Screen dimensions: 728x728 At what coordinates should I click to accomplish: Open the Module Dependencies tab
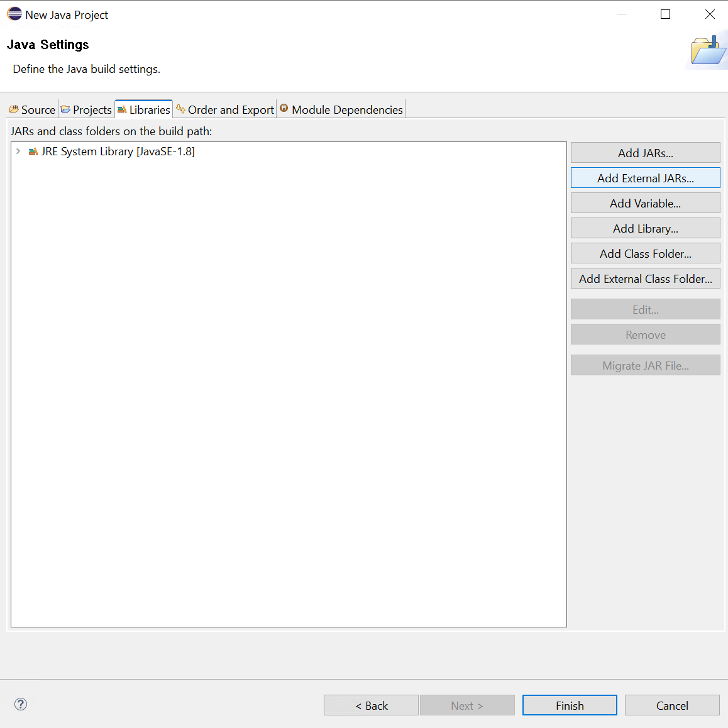pyautogui.click(x=341, y=109)
